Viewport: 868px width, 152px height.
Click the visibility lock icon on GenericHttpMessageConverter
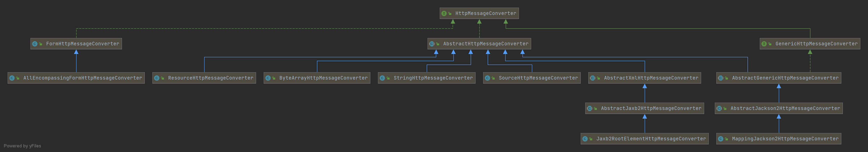(770, 44)
